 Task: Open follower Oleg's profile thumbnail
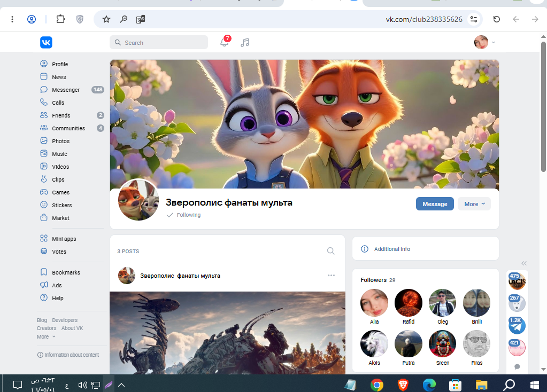click(442, 302)
